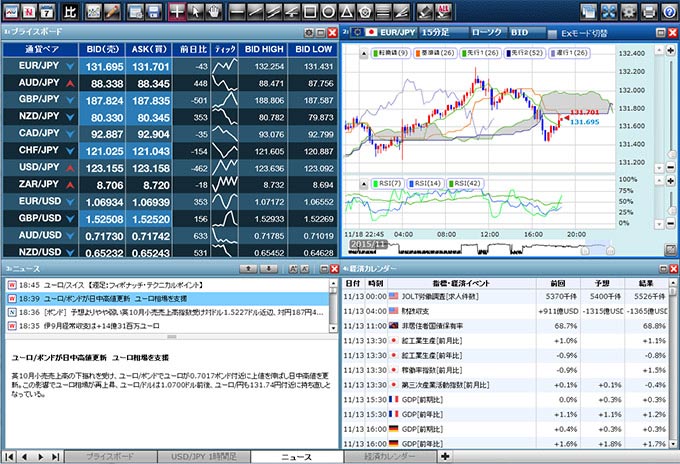680x464 pixels.
Task: Select the crosshair cursor tool
Action: coord(177,11)
